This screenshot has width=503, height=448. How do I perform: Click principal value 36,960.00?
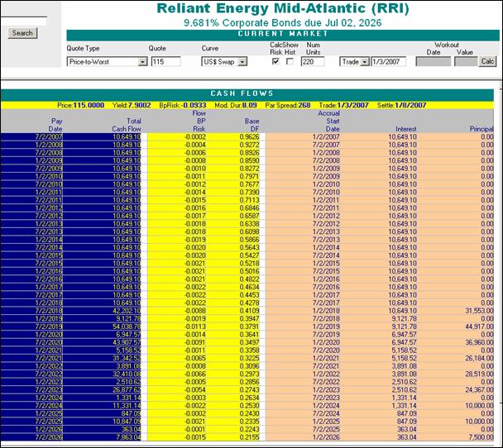point(479,342)
